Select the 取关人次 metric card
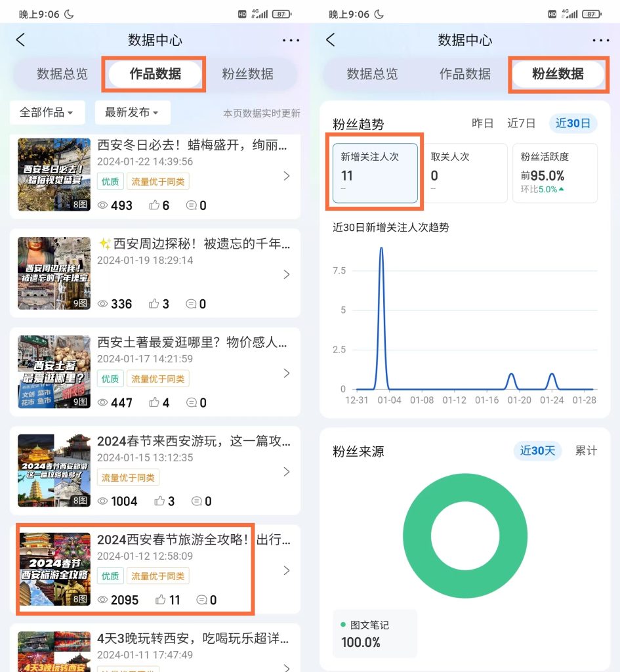The image size is (620, 672). point(465,173)
